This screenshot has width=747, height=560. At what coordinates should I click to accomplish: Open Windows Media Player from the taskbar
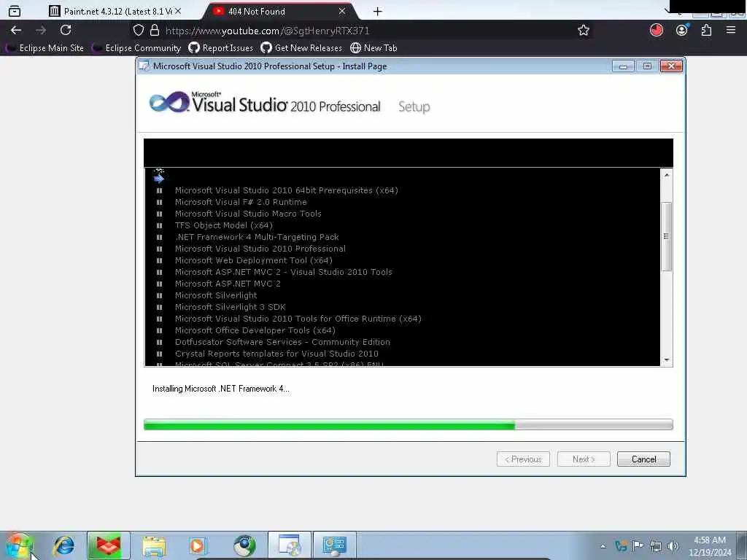[197, 545]
